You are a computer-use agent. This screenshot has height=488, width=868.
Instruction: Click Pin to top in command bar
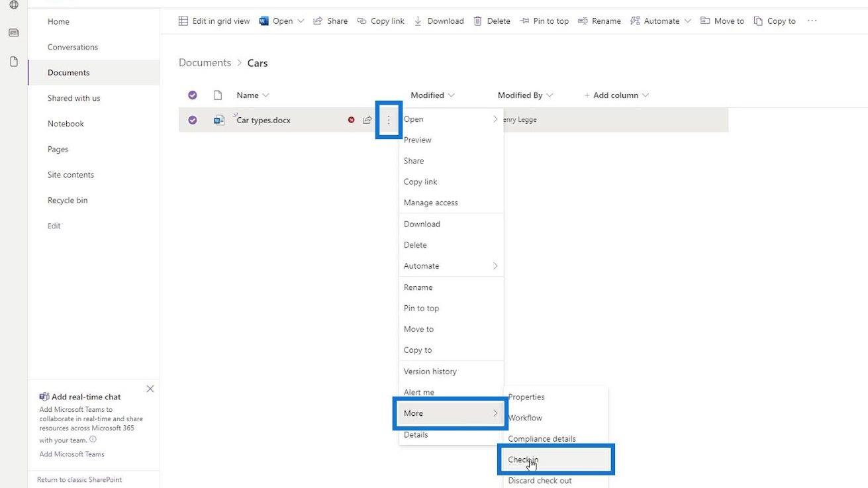(x=544, y=21)
